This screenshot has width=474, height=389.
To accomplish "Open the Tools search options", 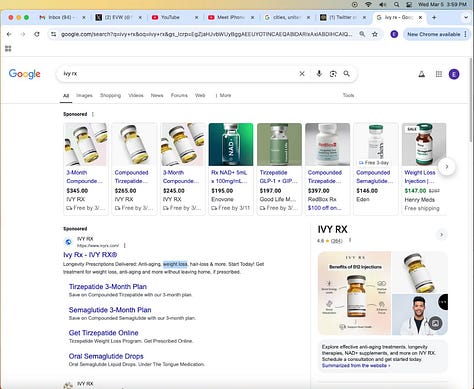I will click(348, 95).
